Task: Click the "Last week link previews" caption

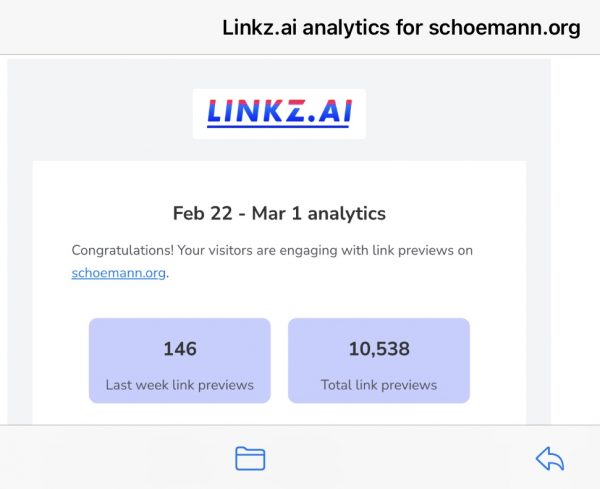Action: pos(180,385)
